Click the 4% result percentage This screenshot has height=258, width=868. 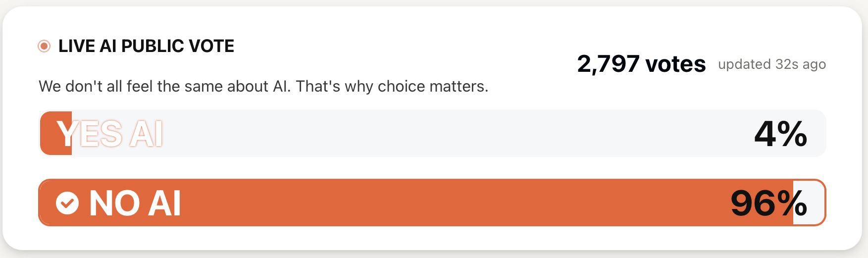[x=780, y=134]
